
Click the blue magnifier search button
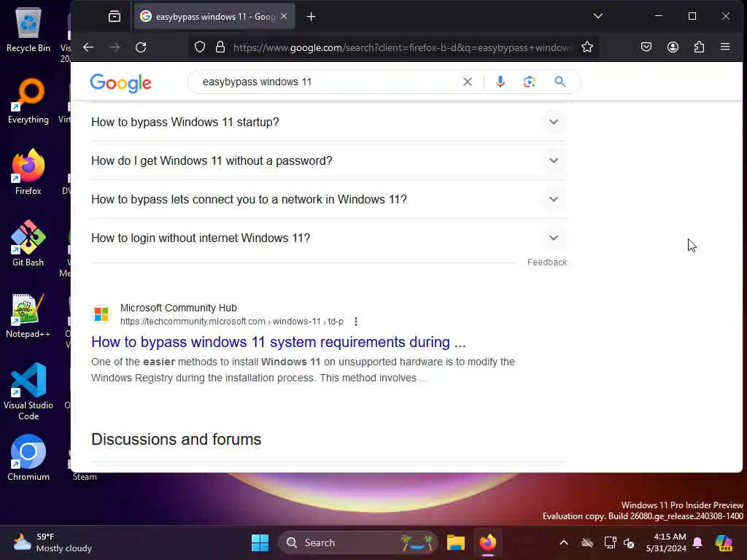560,82
